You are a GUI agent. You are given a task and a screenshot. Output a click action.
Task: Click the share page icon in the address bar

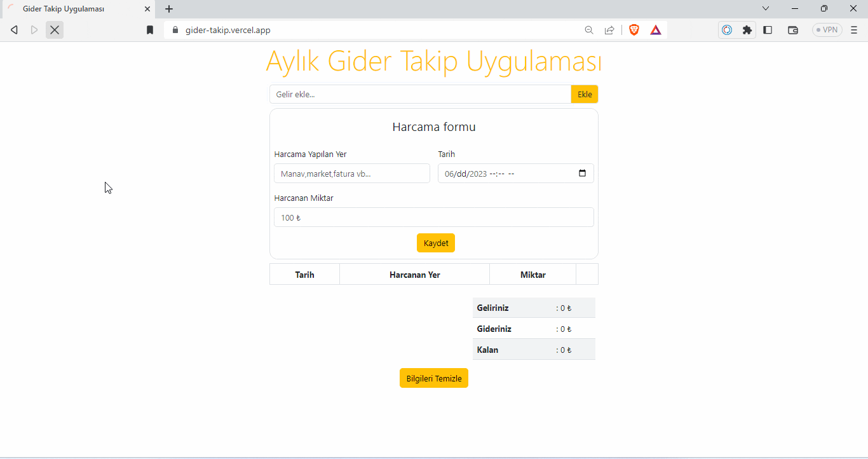click(609, 30)
